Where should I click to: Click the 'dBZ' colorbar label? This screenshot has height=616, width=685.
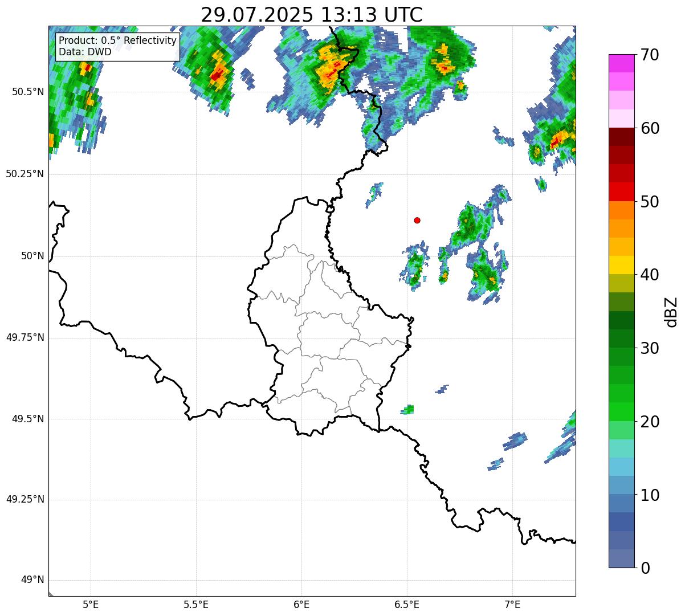(671, 312)
